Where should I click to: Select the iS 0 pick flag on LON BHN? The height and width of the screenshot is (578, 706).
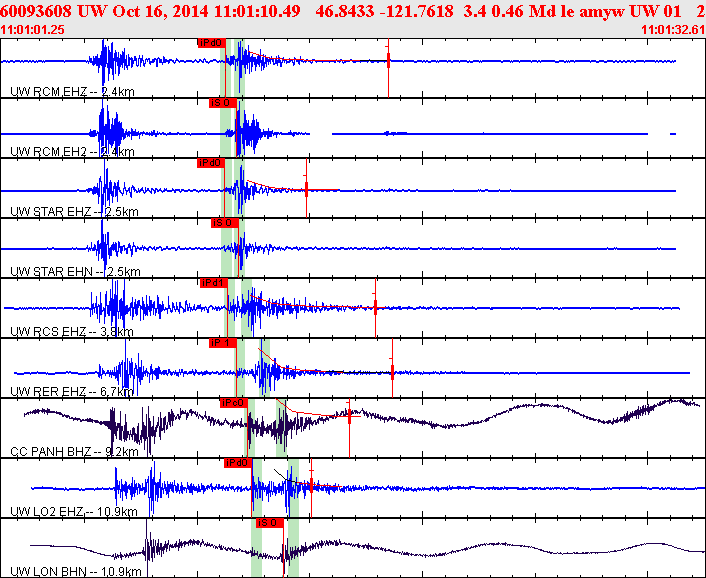[x=270, y=523]
